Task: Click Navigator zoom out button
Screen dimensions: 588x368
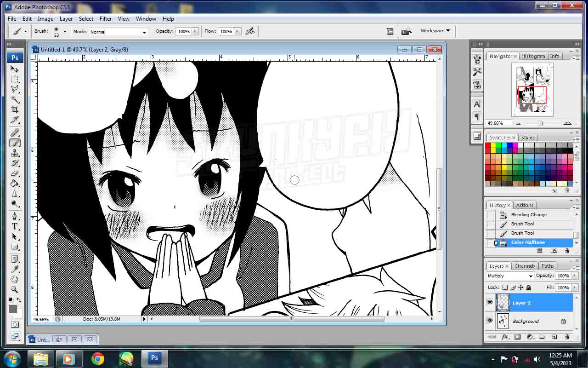Action: (x=518, y=123)
